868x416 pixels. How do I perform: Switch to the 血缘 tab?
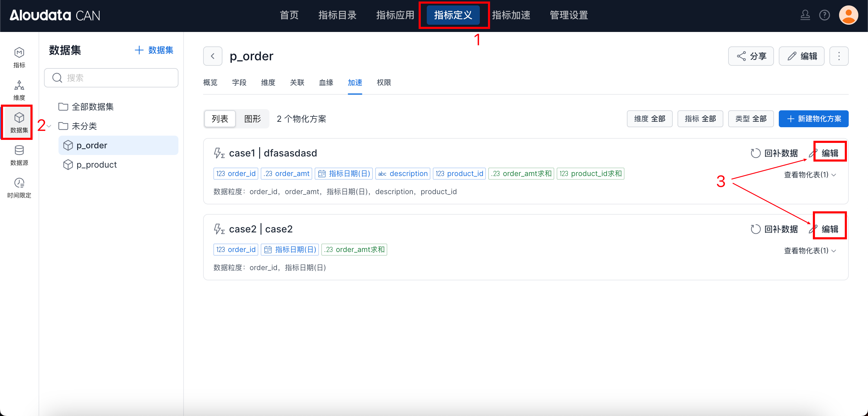326,83
